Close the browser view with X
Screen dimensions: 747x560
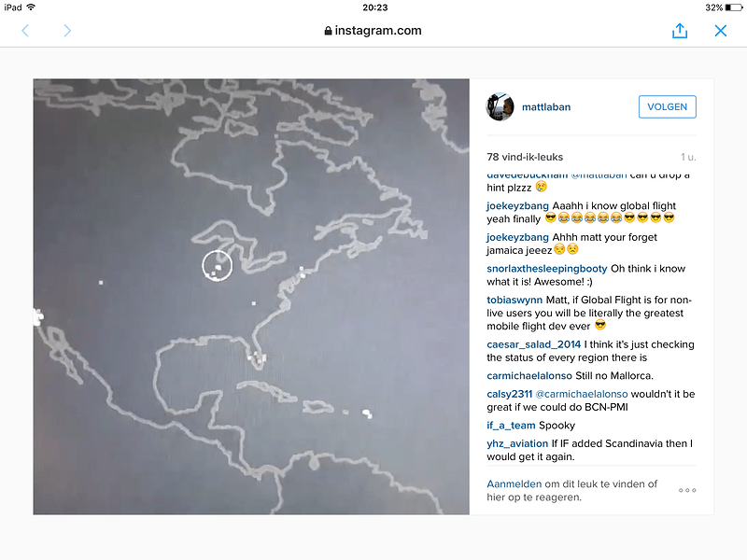pyautogui.click(x=720, y=31)
